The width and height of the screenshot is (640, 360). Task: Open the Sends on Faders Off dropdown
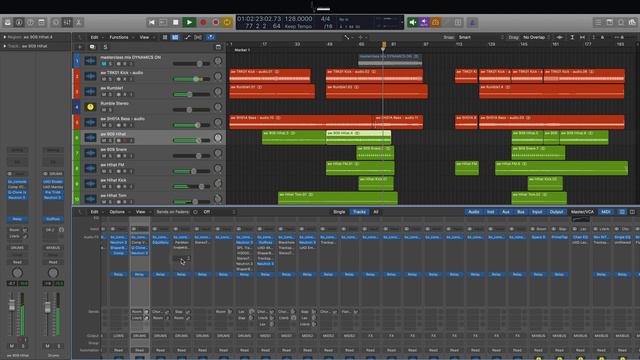click(219, 212)
